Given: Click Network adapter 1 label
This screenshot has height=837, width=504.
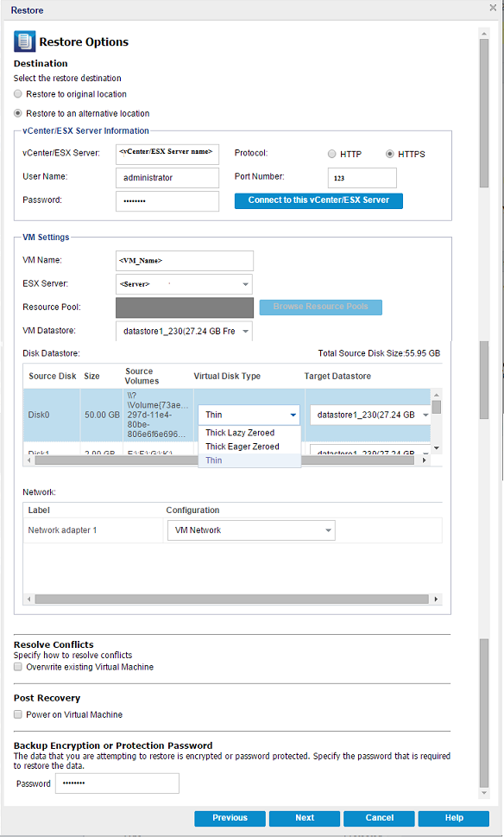Looking at the screenshot, I should tap(62, 530).
